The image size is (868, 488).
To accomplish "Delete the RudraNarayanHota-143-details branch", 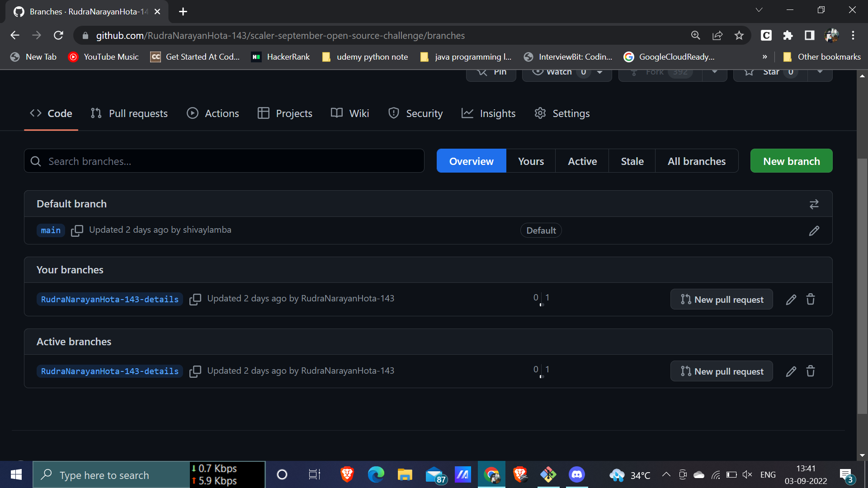I will 810,299.
